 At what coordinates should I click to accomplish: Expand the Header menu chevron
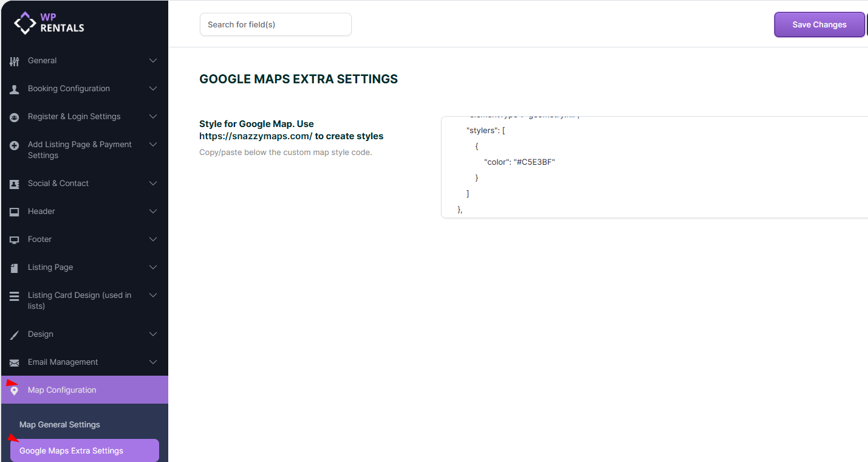click(153, 212)
